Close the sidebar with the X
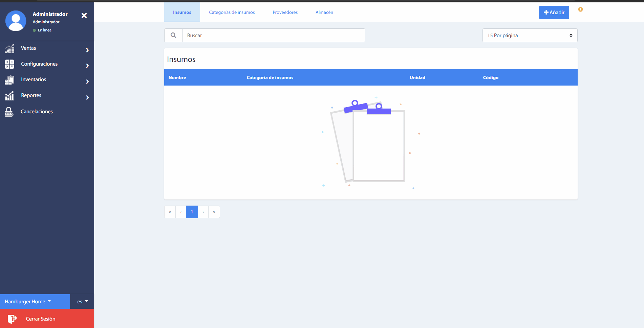This screenshot has height=328, width=644. pos(84,16)
